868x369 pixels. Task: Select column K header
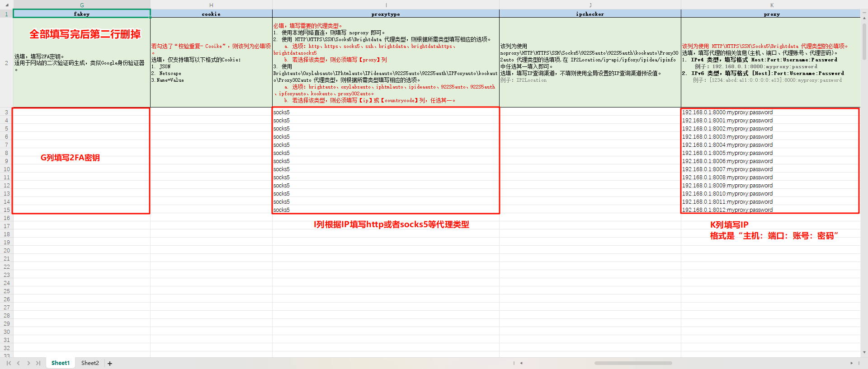[x=772, y=5]
